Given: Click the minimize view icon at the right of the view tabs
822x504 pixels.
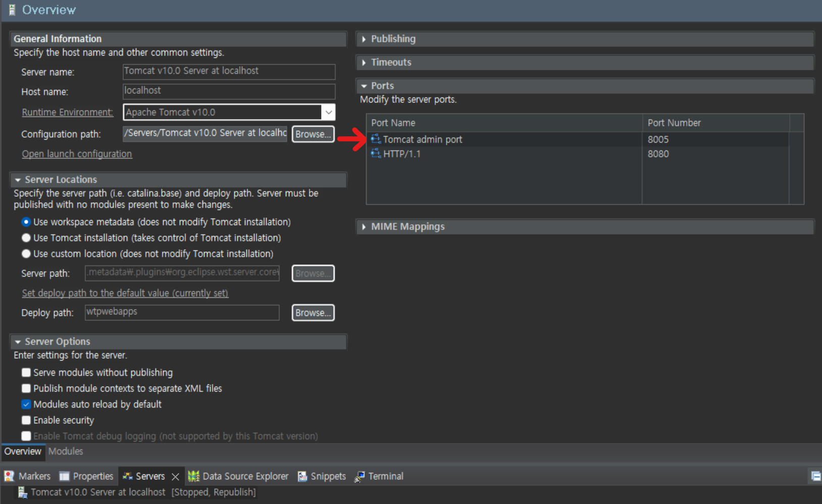Looking at the screenshot, I should (x=815, y=476).
